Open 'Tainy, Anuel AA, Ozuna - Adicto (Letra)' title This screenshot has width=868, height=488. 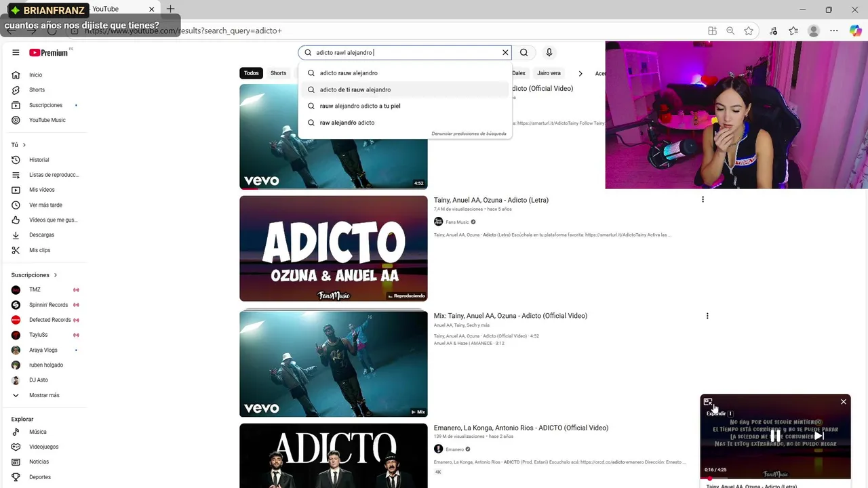tap(491, 200)
